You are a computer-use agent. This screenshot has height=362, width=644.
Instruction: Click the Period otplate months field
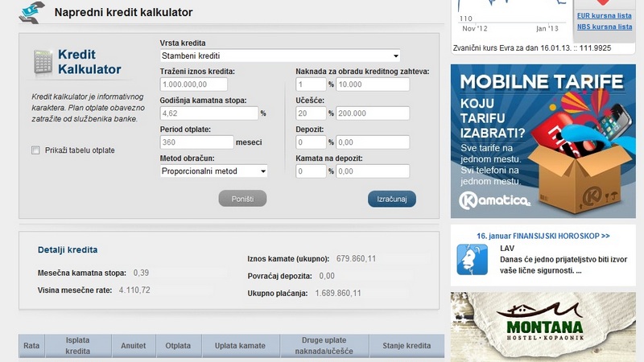tap(196, 142)
